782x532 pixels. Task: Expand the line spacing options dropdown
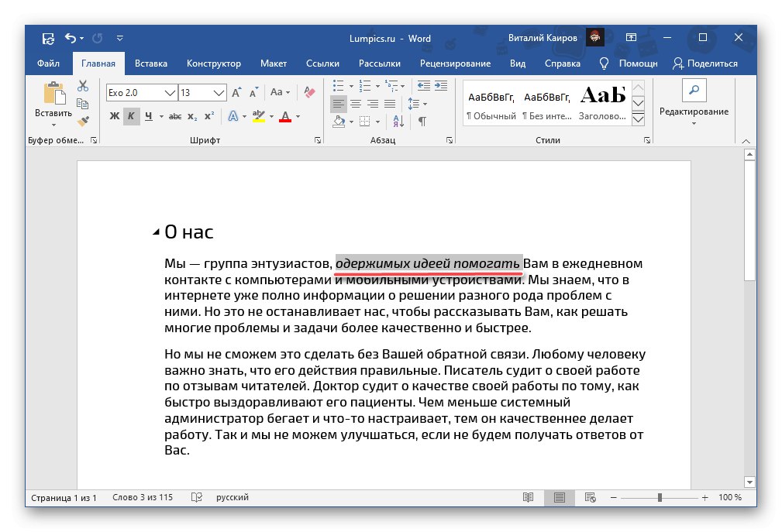pos(424,103)
